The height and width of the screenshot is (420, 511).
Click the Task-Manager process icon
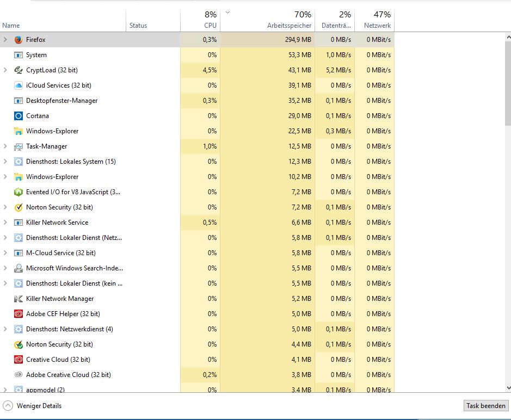(19, 146)
